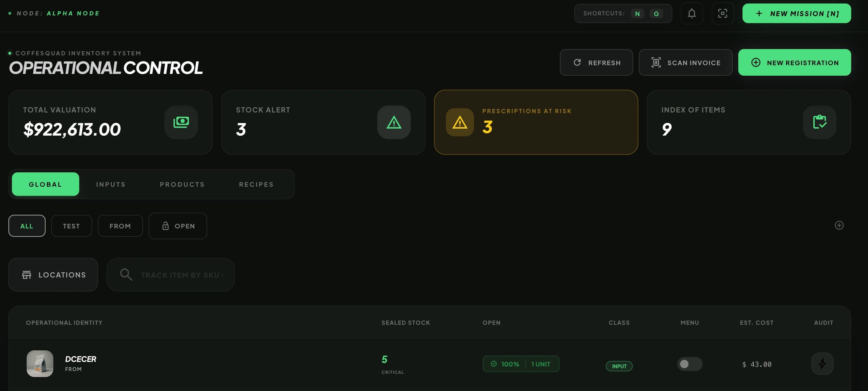
Task: Open the Locations selector
Action: pos(53,275)
